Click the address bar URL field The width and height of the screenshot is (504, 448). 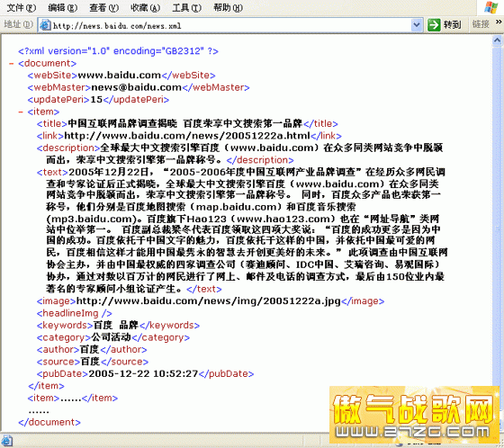pyautogui.click(x=230, y=25)
